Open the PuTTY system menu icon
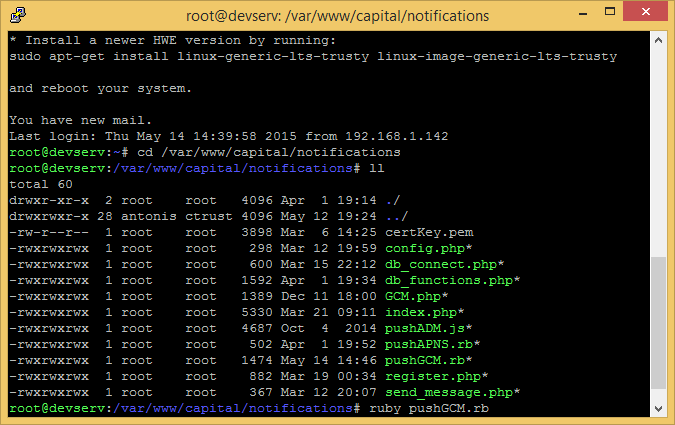The height and width of the screenshot is (425, 675). [x=18, y=15]
